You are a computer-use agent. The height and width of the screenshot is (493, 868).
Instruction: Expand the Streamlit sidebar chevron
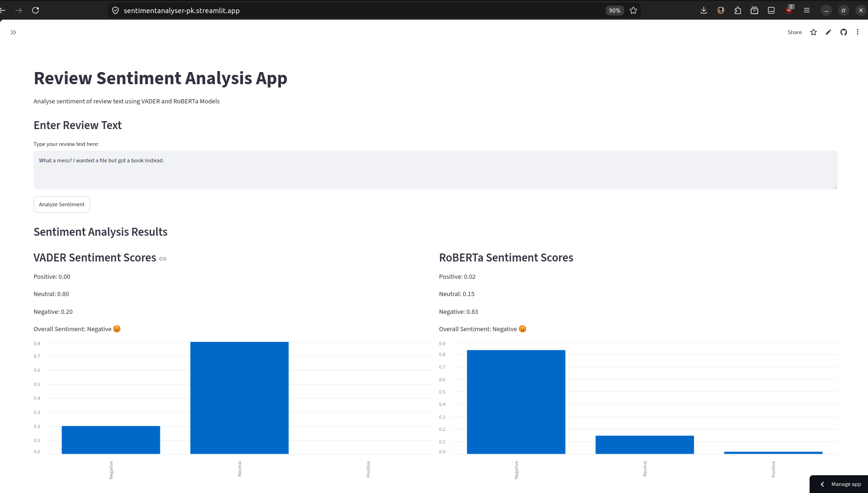coord(14,32)
